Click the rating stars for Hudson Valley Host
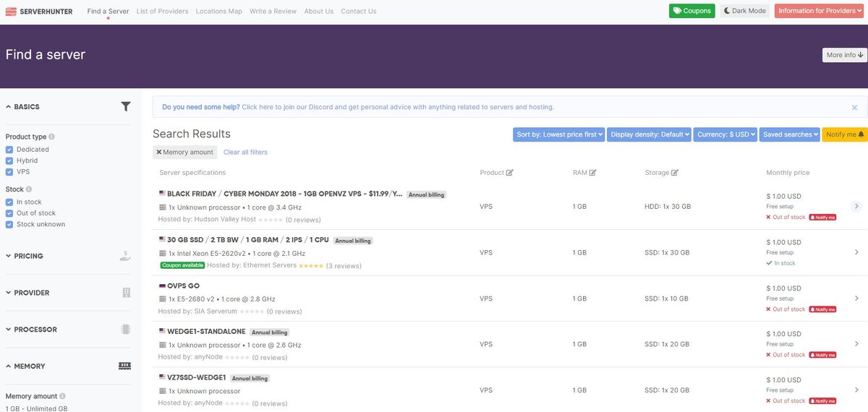868x412 pixels. (x=271, y=220)
